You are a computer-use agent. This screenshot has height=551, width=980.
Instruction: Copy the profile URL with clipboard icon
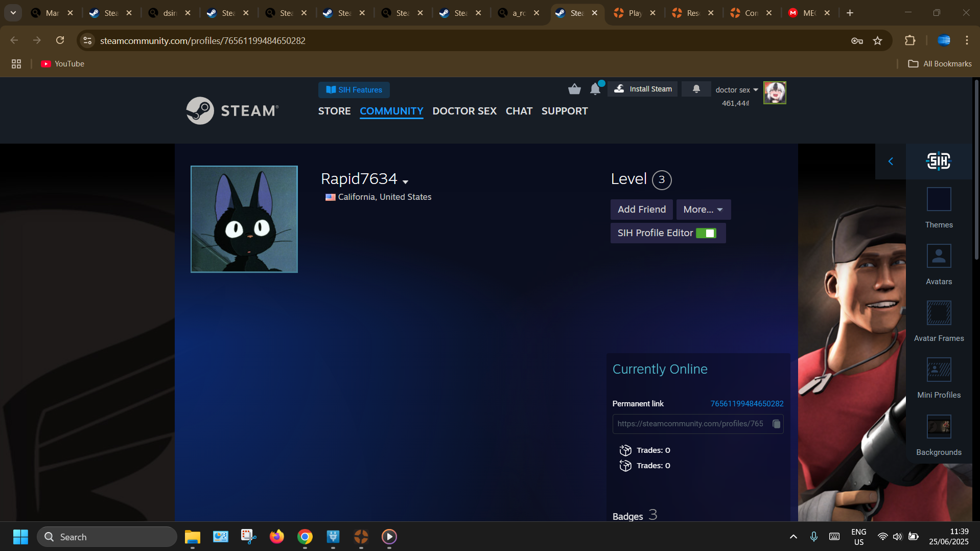click(776, 424)
